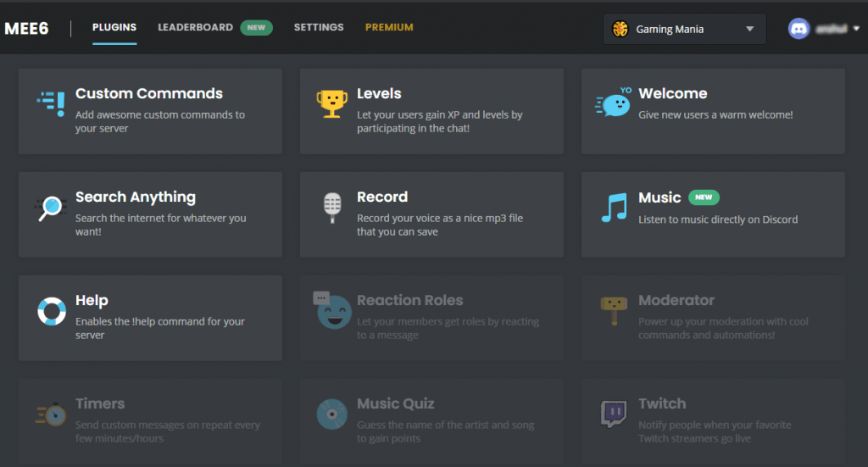The height and width of the screenshot is (467, 868).
Task: Open the Custom Commands plugin title
Action: tap(149, 93)
